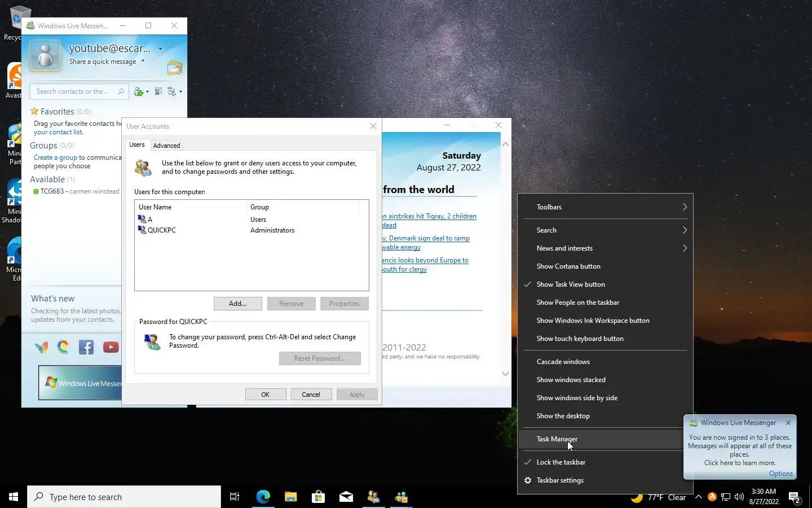The image size is (812, 508).
Task: Choose Show the desktop
Action: pos(605,416)
